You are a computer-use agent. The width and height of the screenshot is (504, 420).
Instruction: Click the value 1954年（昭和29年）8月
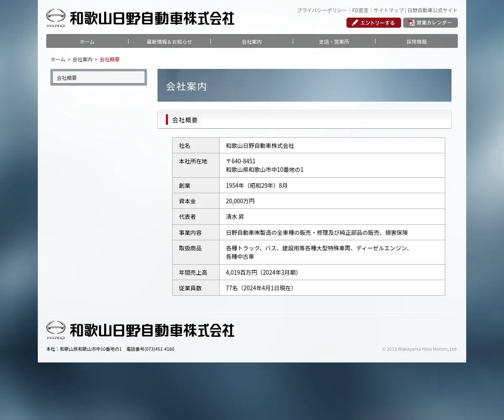pyautogui.click(x=257, y=185)
